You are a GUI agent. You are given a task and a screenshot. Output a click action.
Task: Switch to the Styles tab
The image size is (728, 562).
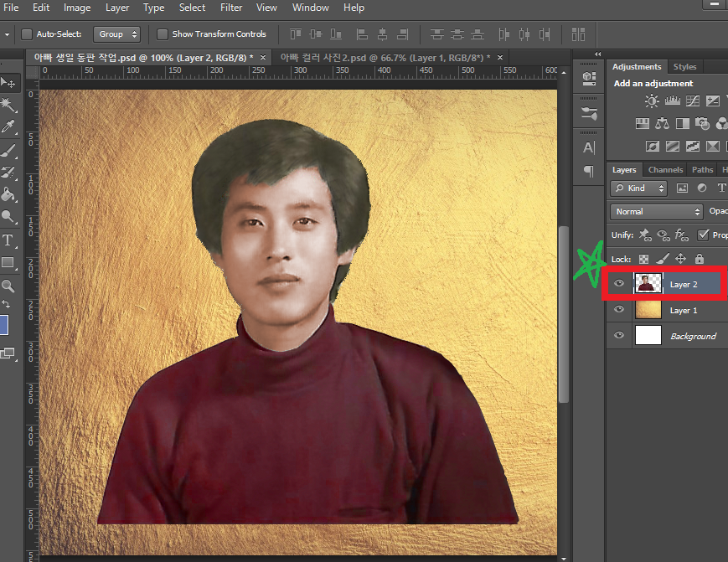[684, 67]
